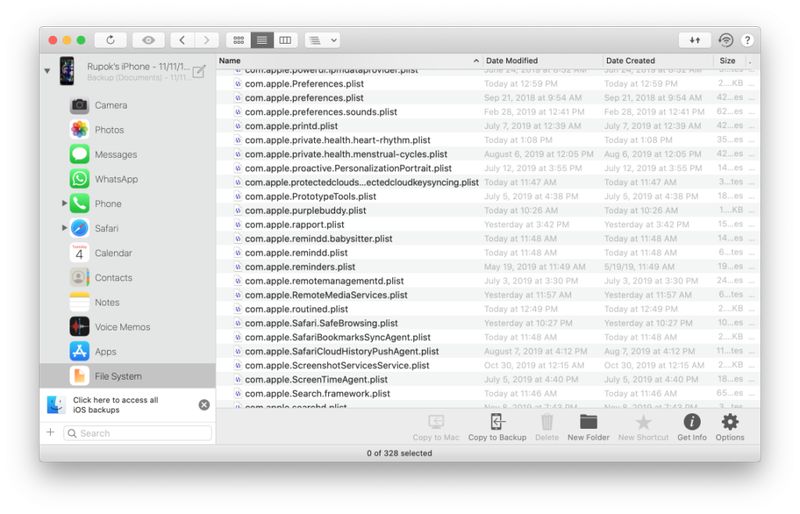Select com.apple.printd.plist file
The width and height of the screenshot is (800, 514).
[487, 126]
